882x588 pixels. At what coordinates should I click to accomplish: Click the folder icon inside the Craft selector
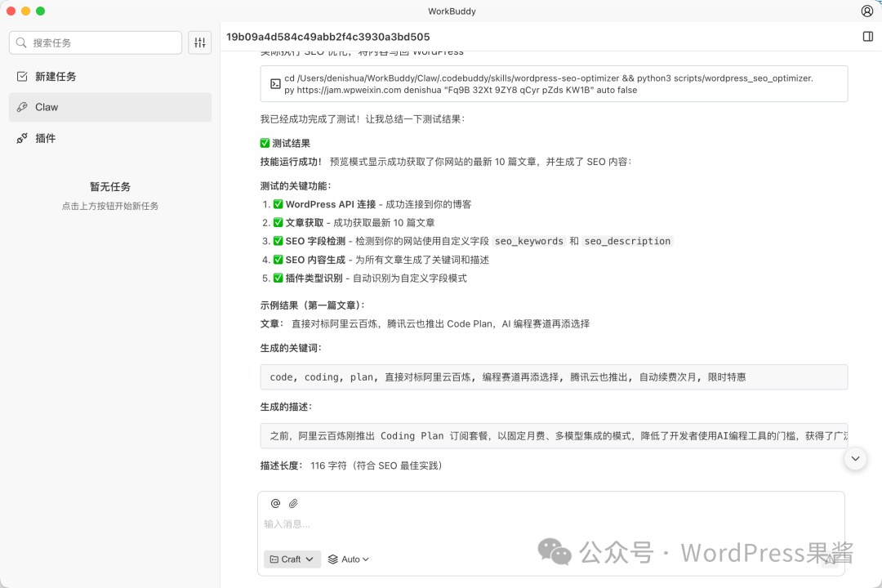tap(275, 559)
